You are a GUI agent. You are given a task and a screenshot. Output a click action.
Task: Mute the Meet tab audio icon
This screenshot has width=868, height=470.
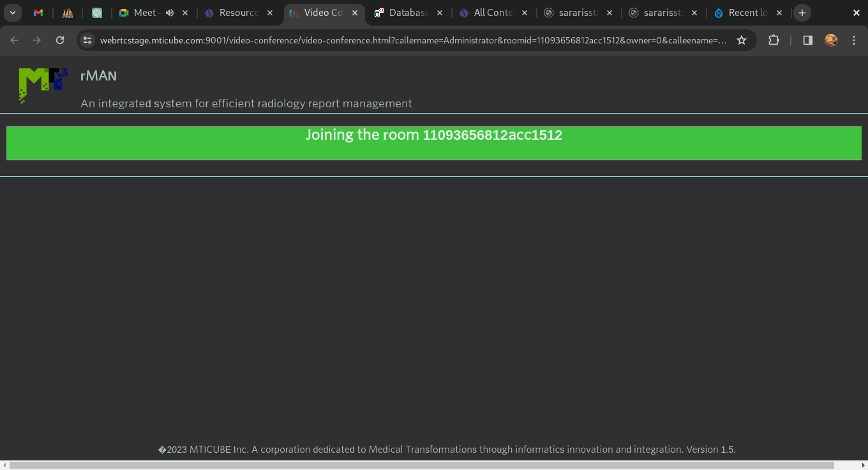(x=170, y=13)
